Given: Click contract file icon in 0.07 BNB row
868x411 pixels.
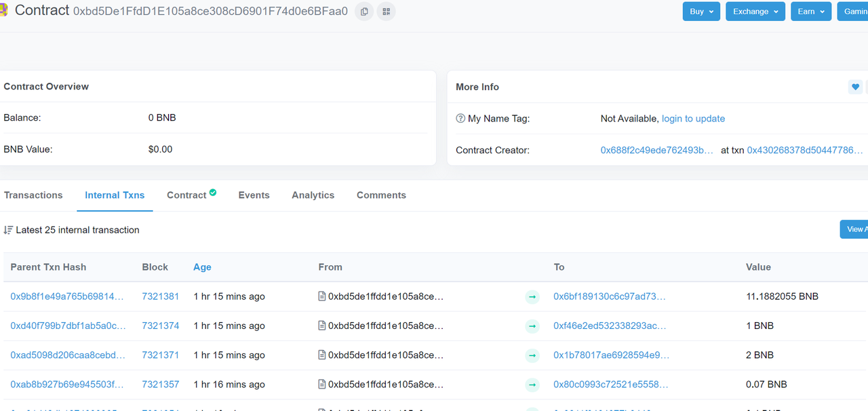Looking at the screenshot, I should point(322,385).
